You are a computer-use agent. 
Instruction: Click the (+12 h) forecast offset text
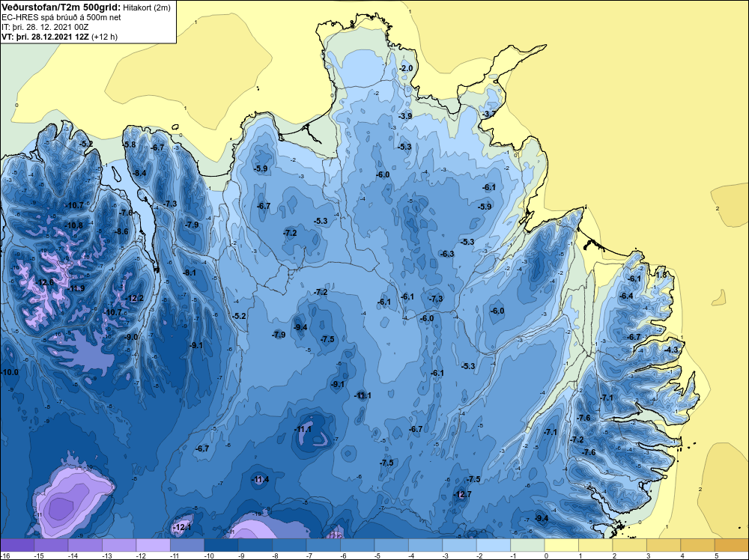click(x=104, y=37)
